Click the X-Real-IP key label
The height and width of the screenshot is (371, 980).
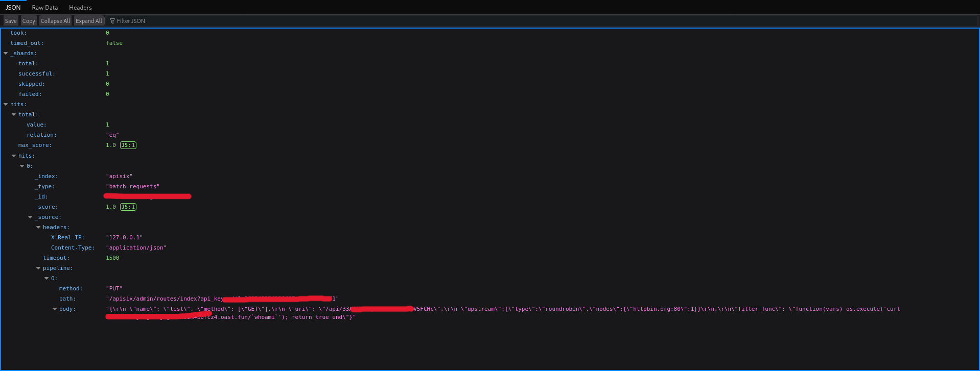[x=67, y=237]
